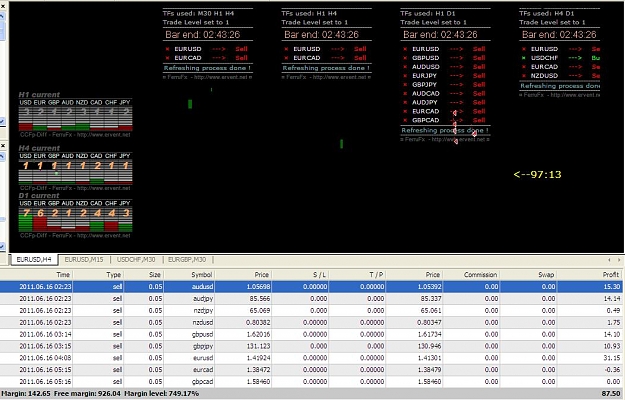Click the GBPCAD Sell signal row

click(x=444, y=120)
